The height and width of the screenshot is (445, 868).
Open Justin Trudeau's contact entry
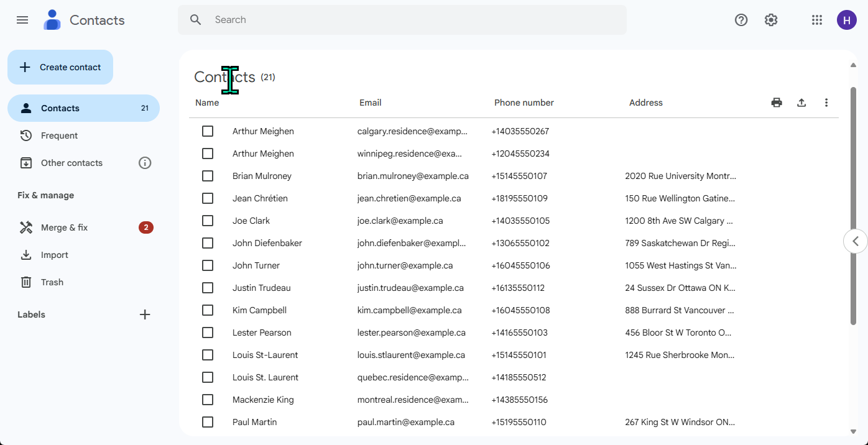pyautogui.click(x=262, y=288)
